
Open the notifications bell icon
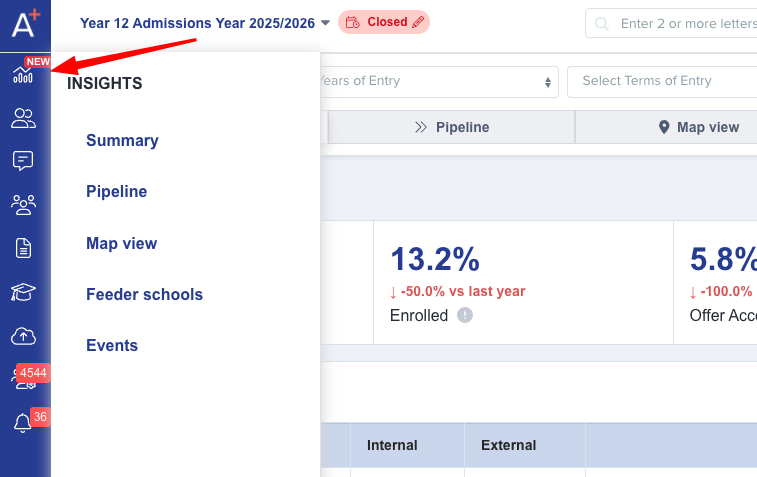point(23,424)
